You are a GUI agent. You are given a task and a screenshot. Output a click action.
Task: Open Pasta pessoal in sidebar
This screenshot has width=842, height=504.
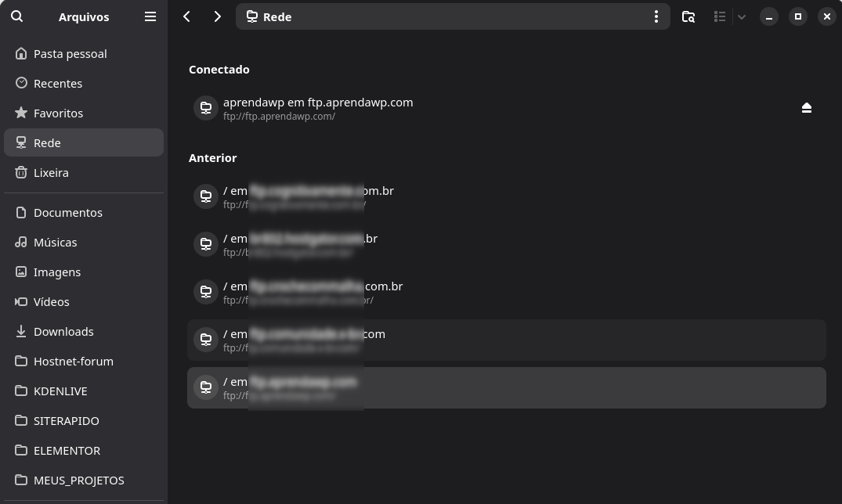pos(70,54)
